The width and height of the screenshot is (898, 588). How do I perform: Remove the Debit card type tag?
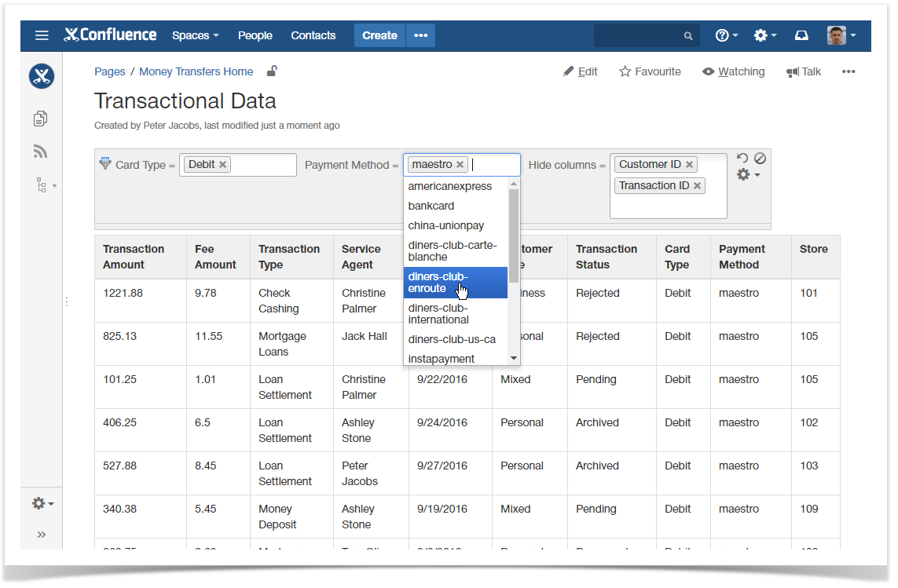click(223, 165)
